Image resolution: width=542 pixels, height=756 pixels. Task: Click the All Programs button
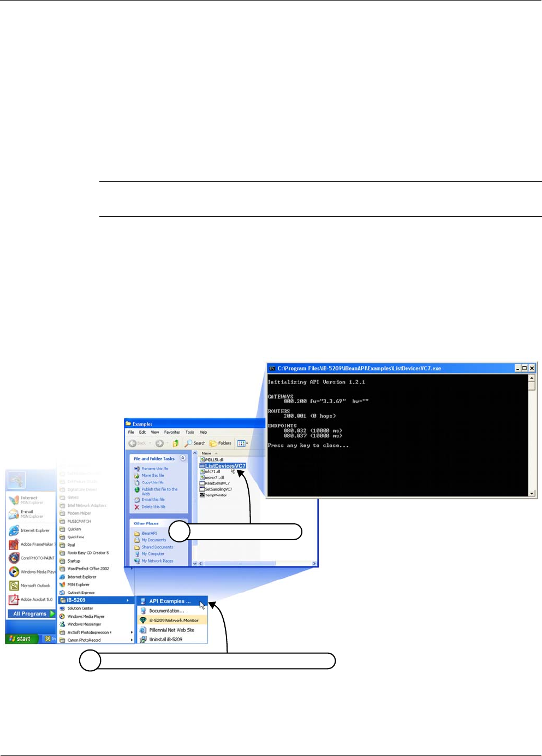[32, 613]
